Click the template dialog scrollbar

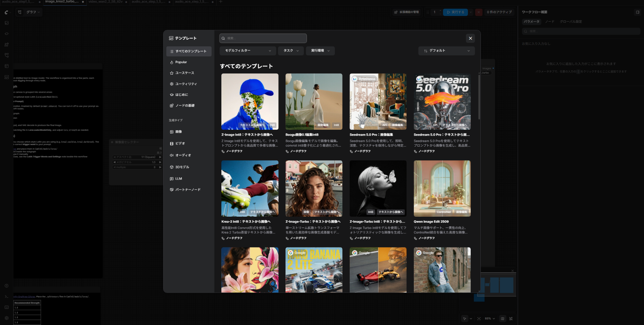[479, 97]
